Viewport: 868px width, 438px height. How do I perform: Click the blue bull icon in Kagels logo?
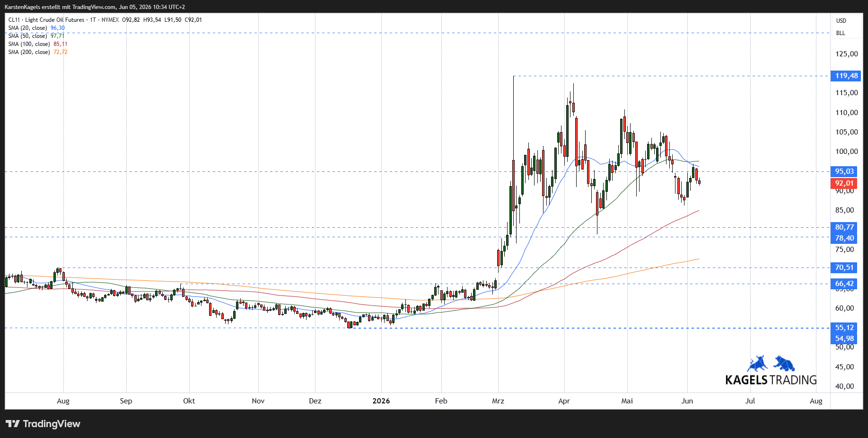coord(758,363)
